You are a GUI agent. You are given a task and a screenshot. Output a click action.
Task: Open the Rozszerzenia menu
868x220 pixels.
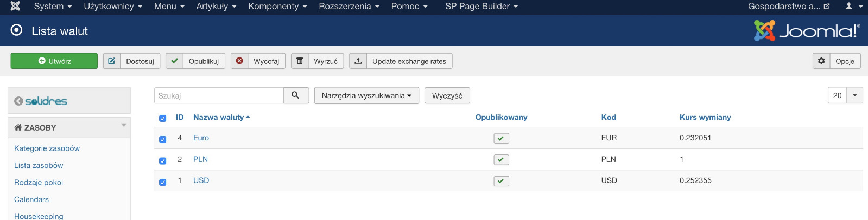[349, 7]
